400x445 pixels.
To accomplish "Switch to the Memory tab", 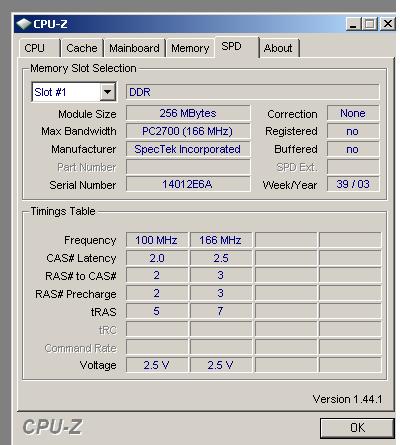I will pyautogui.click(x=190, y=48).
